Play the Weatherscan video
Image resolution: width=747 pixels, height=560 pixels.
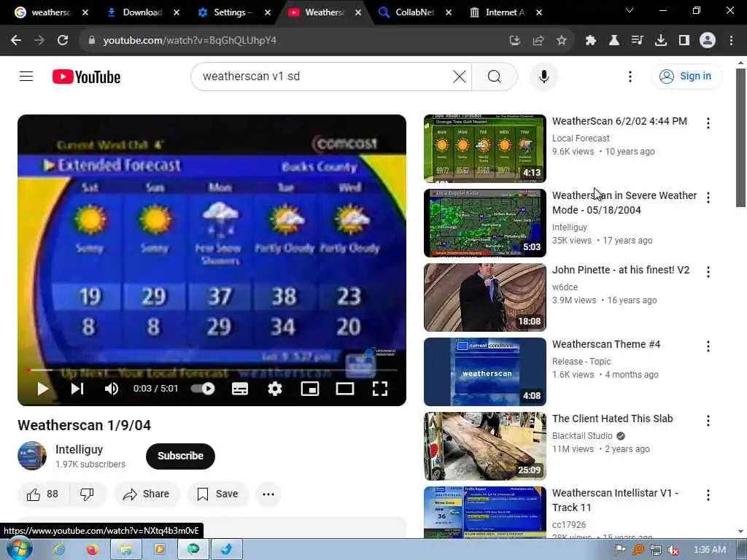click(43, 389)
